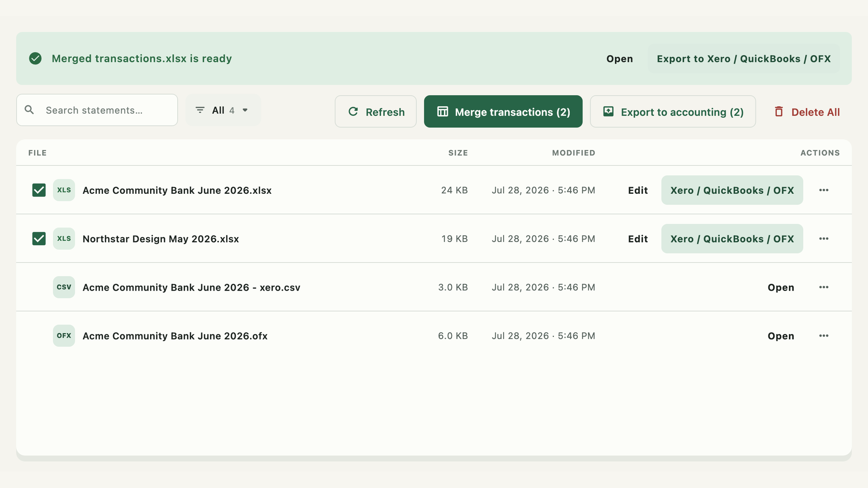Image resolution: width=868 pixels, height=488 pixels.
Task: Click the XLS file badge for Northstar Design
Action: [64, 239]
